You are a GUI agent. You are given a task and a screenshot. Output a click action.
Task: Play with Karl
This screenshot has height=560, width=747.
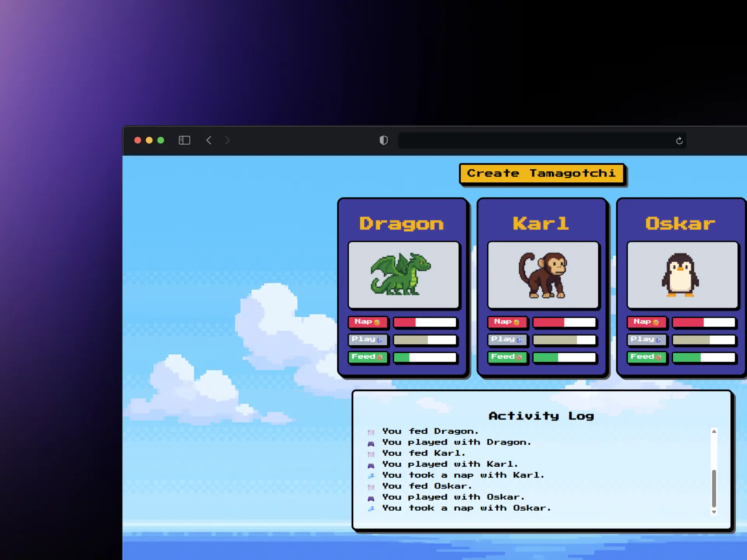pos(507,339)
